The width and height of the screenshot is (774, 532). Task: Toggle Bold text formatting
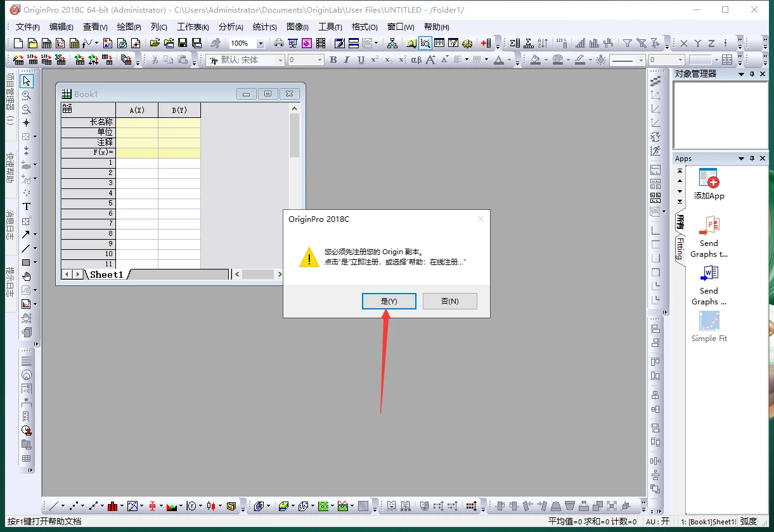[x=333, y=60]
